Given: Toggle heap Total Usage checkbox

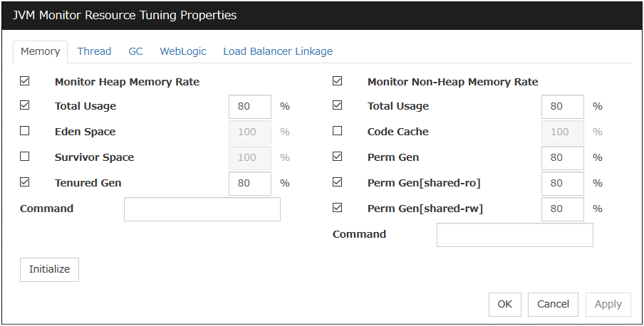Looking at the screenshot, I should [x=25, y=106].
